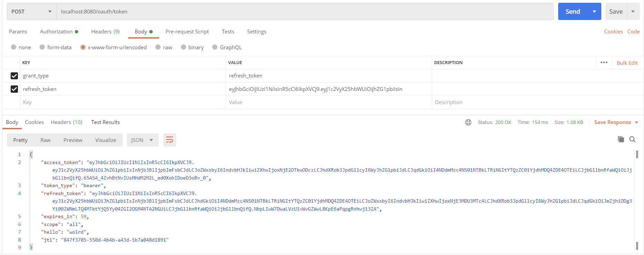Select the raw body type radio button
Screen dimensions: 644x255
tap(158, 47)
